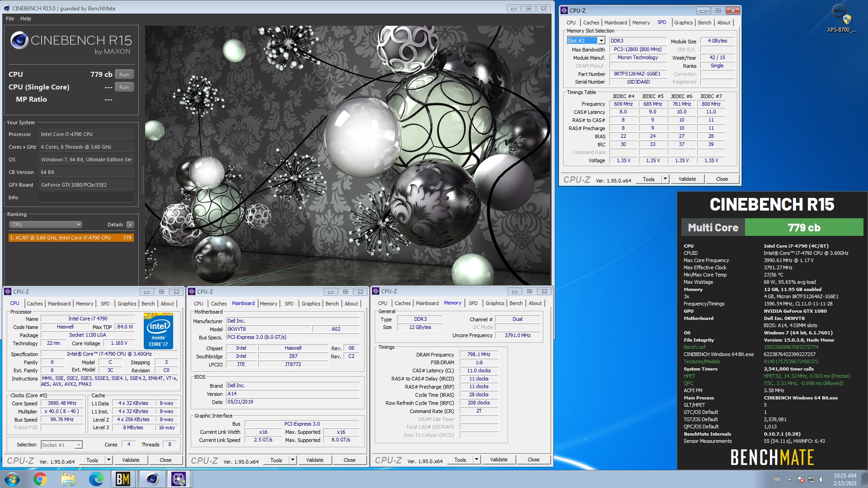Image resolution: width=868 pixels, height=488 pixels.
Task: Click the SPD CPU-Z window title icon
Action: point(564,10)
